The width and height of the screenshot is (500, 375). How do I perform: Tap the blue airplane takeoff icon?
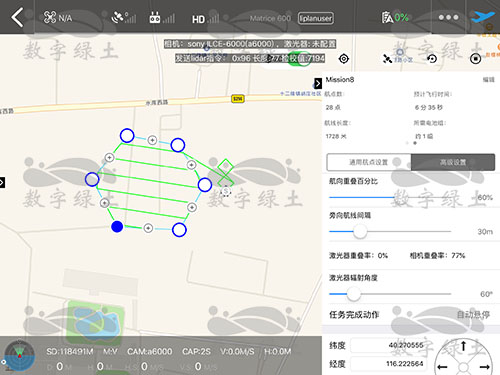pyautogui.click(x=483, y=17)
